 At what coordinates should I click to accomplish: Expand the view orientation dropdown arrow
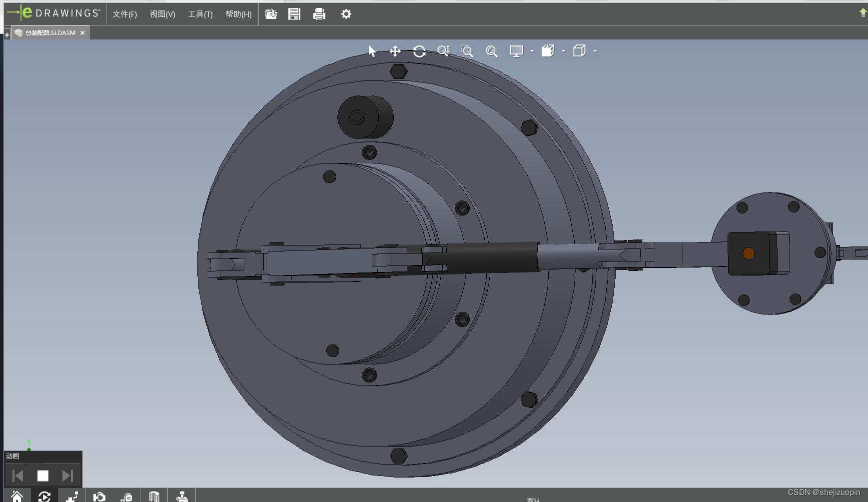coord(563,51)
